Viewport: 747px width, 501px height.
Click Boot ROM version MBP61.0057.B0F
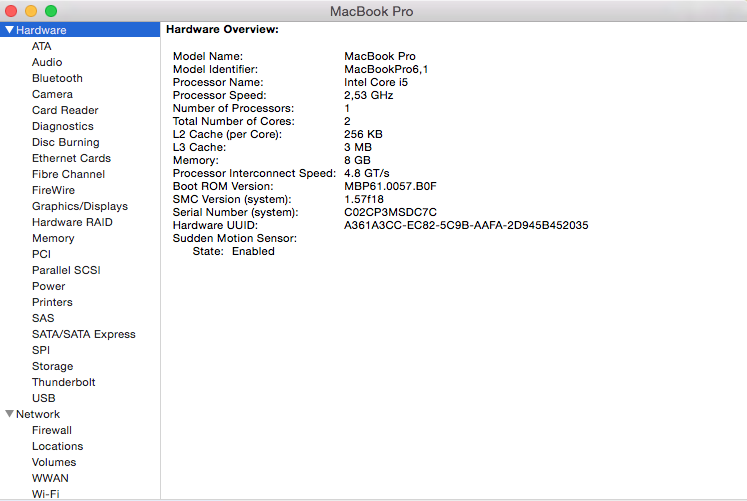pyautogui.click(x=391, y=186)
